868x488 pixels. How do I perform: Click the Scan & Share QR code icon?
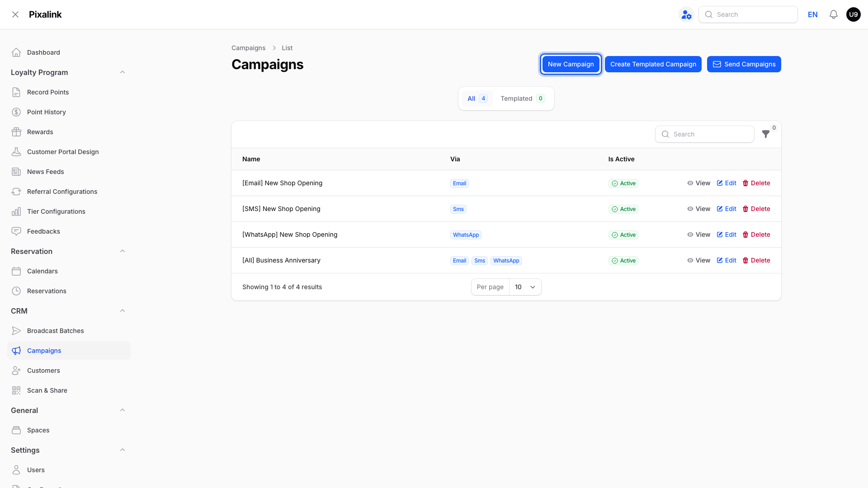(x=16, y=390)
